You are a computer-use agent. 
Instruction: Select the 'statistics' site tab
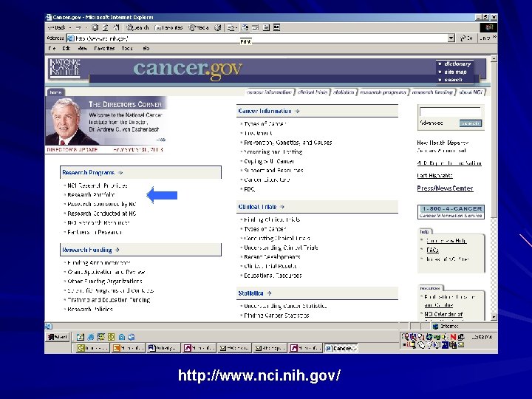[x=344, y=92]
